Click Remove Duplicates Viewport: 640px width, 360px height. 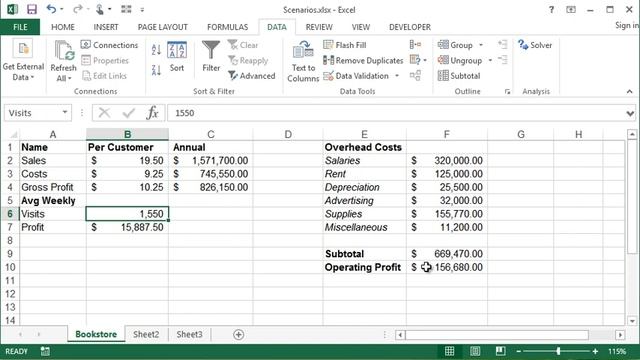[x=363, y=60]
